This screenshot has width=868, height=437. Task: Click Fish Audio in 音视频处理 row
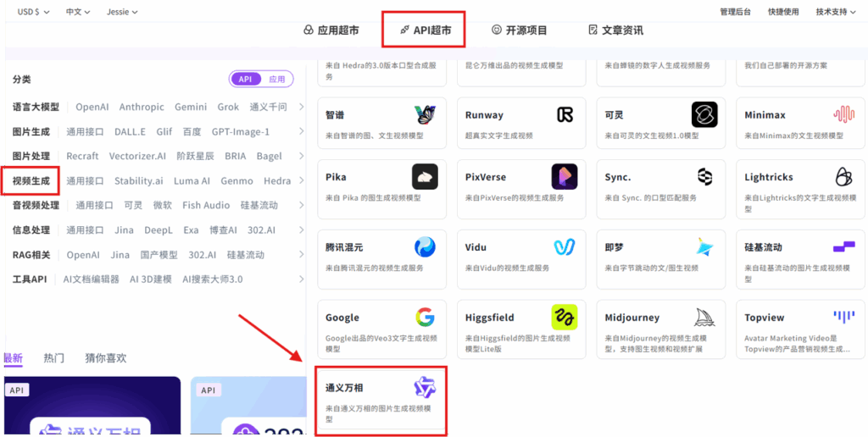(x=206, y=205)
